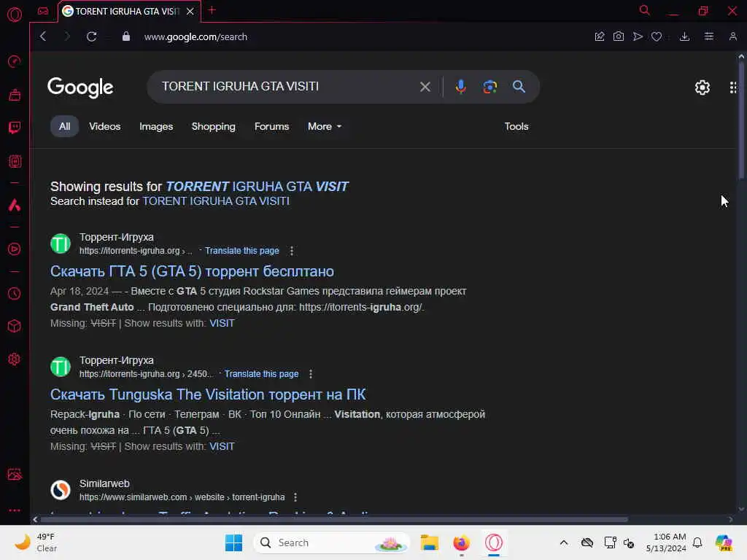Translate the GTA 5 result page

pyautogui.click(x=242, y=251)
